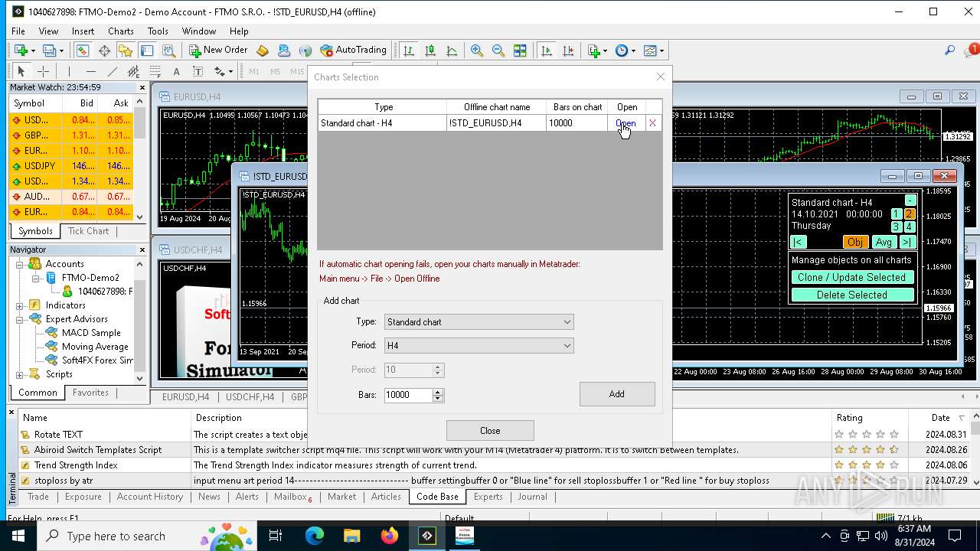This screenshot has height=551, width=980.
Task: Click the Open link for ISTD_EURUSD.H4
Action: [626, 123]
